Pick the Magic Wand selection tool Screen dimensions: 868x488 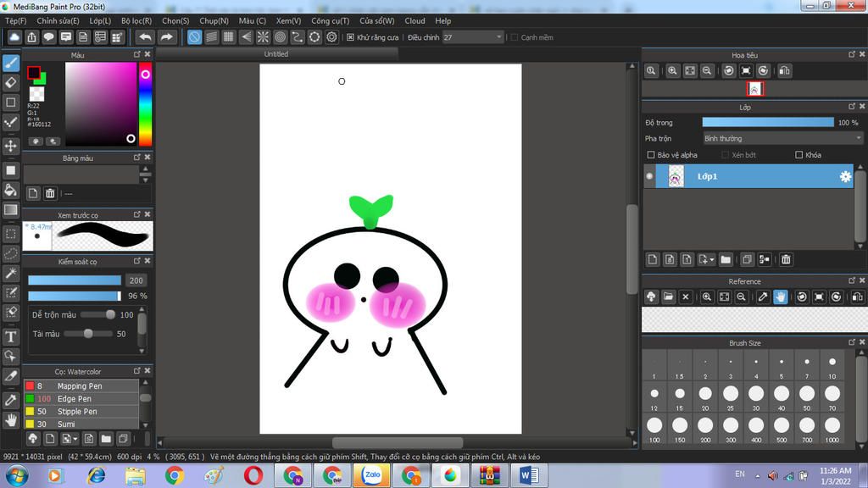pyautogui.click(x=11, y=273)
